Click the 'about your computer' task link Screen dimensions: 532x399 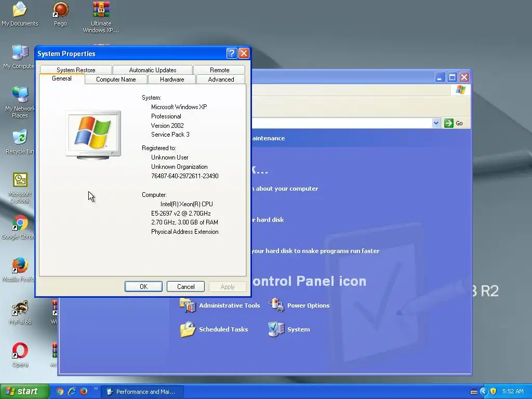285,189
